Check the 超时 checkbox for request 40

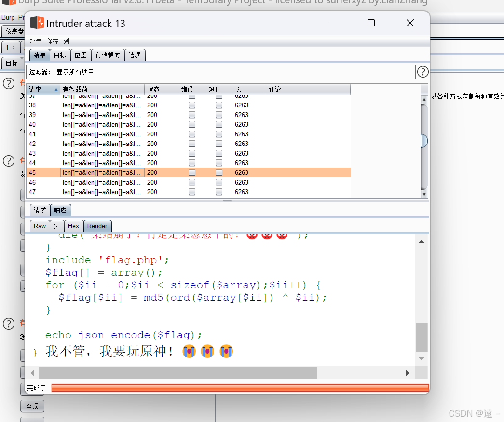218,124
